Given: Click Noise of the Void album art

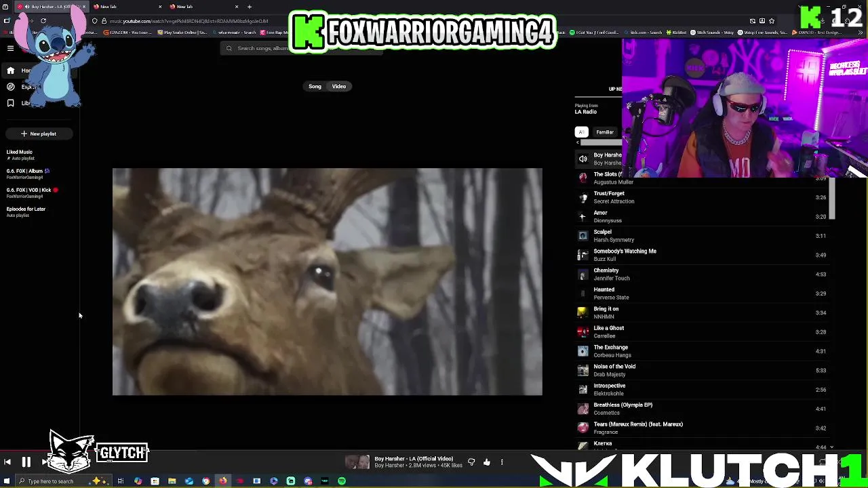Looking at the screenshot, I should click(583, 370).
